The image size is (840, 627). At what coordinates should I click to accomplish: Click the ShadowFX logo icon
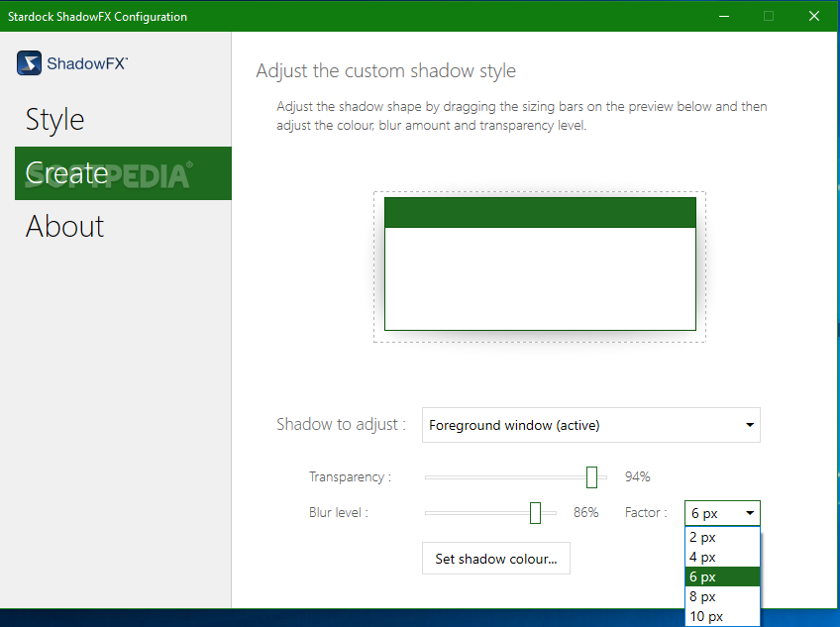pyautogui.click(x=29, y=63)
